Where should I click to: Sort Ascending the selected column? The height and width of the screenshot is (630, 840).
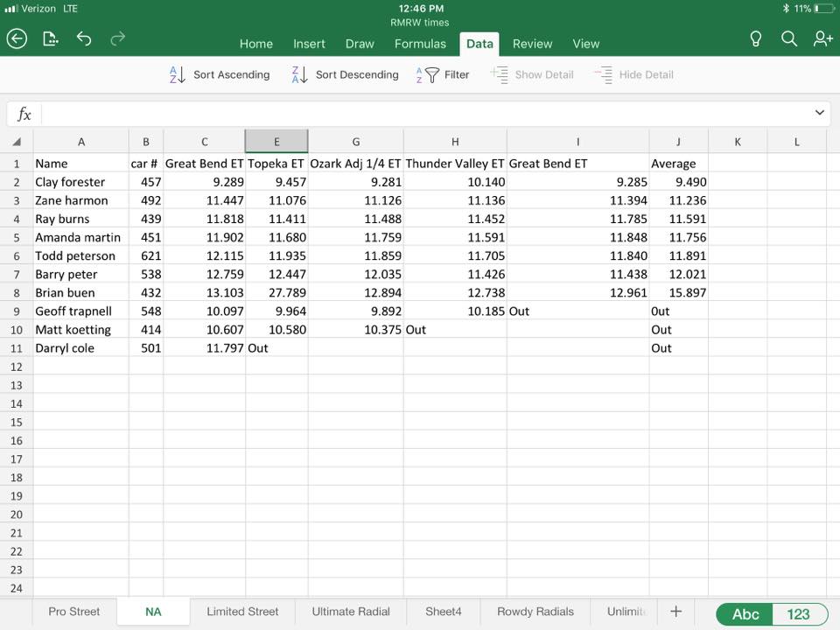tap(220, 75)
